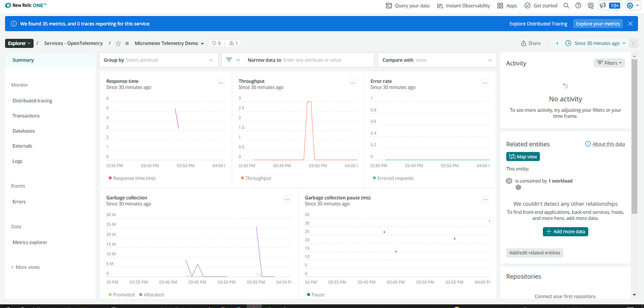Toggle Throughput legend series

click(x=256, y=178)
